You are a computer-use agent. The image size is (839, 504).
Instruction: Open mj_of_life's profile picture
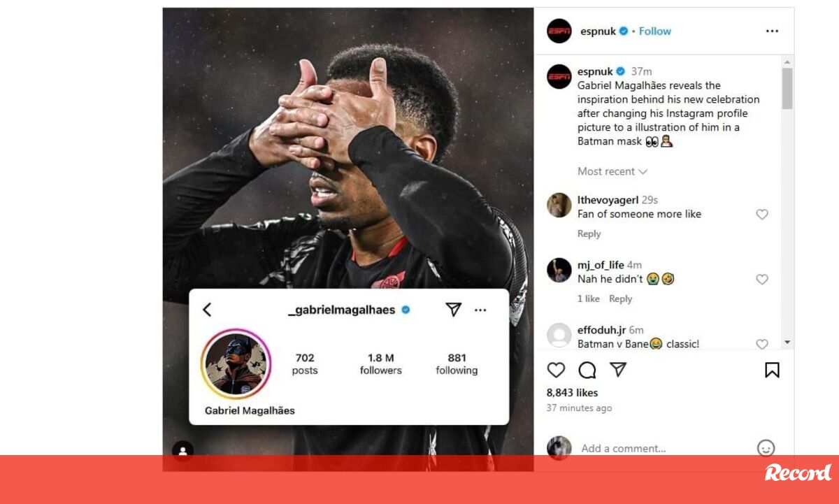click(559, 270)
